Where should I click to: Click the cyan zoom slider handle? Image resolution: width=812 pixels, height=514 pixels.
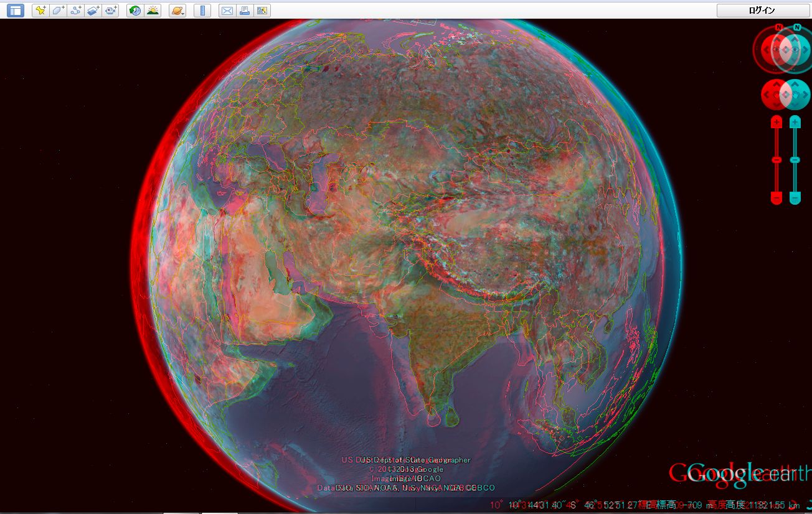click(795, 160)
